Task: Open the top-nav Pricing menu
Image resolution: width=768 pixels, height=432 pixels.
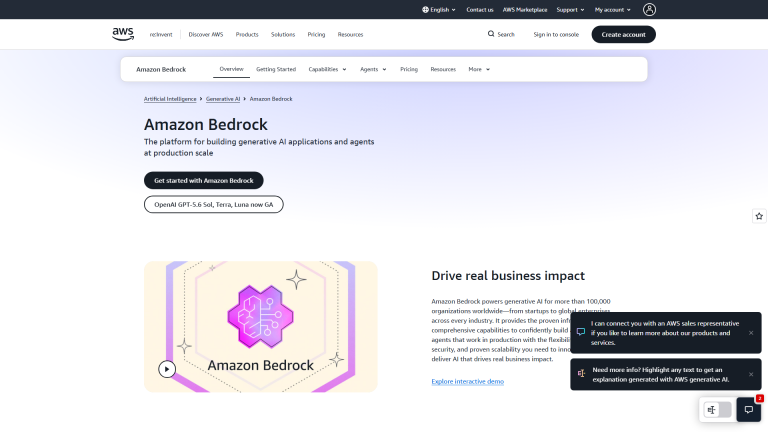Action: coord(316,34)
